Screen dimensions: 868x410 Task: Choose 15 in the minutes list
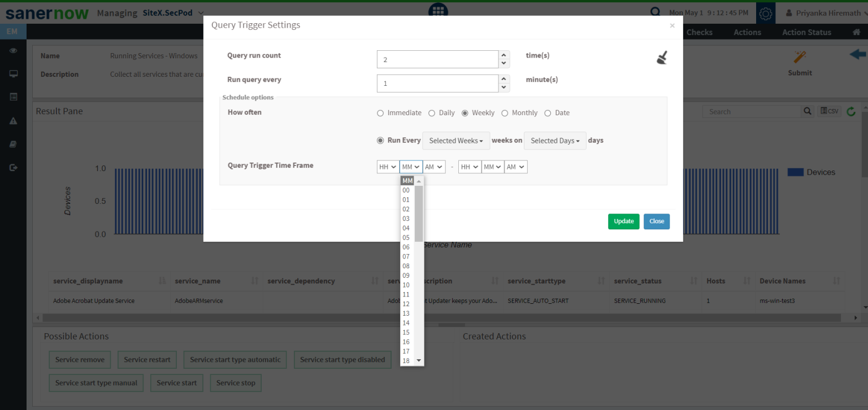(x=407, y=333)
